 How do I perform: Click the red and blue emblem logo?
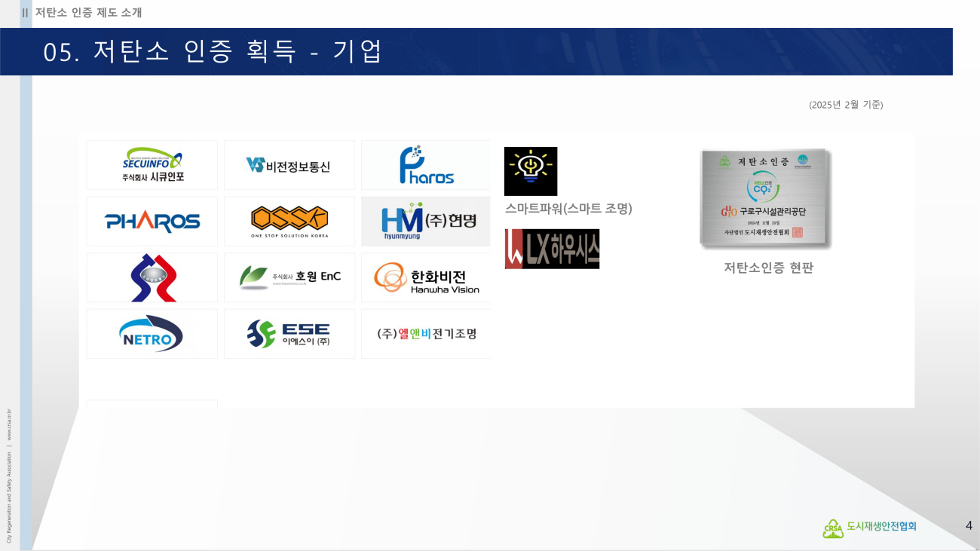[152, 277]
